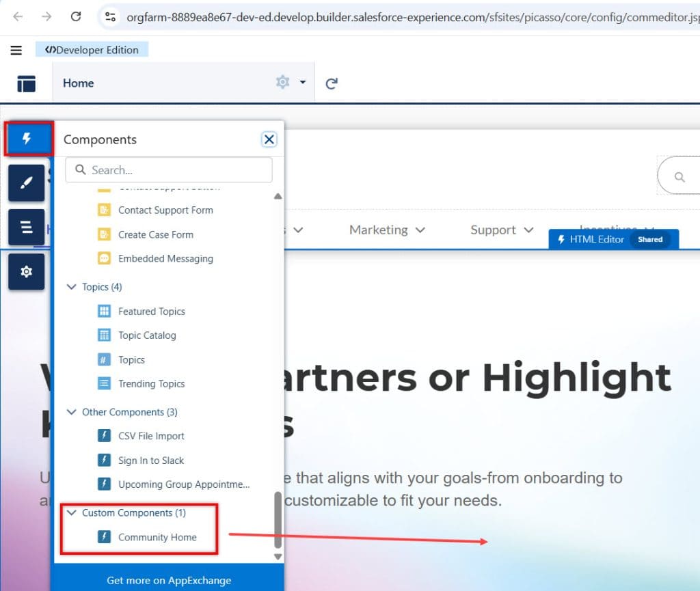Open the Components lightning bolt panel
The image size is (700, 591).
[27, 138]
